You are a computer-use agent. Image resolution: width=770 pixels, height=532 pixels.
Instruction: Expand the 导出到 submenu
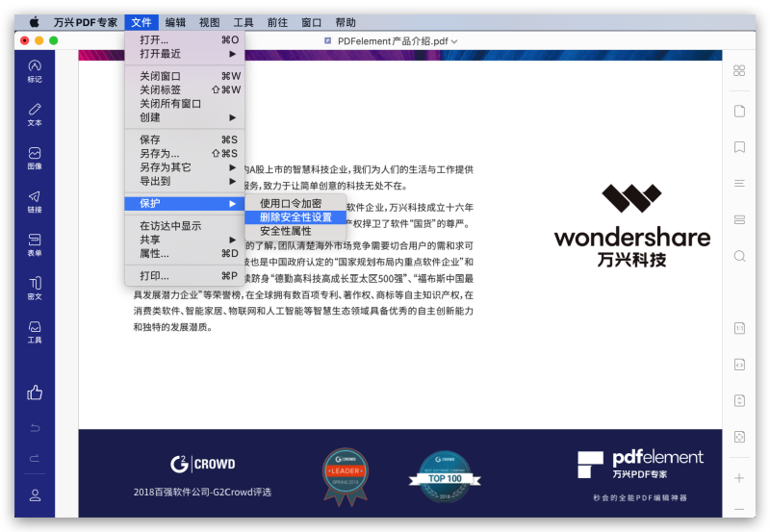click(x=185, y=181)
